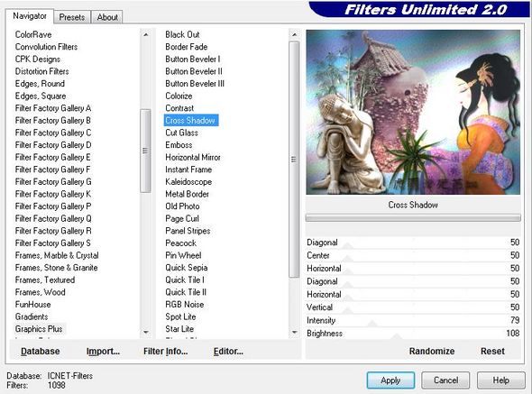The image size is (532, 394).
Task: Select Gradients category
Action: (32, 316)
